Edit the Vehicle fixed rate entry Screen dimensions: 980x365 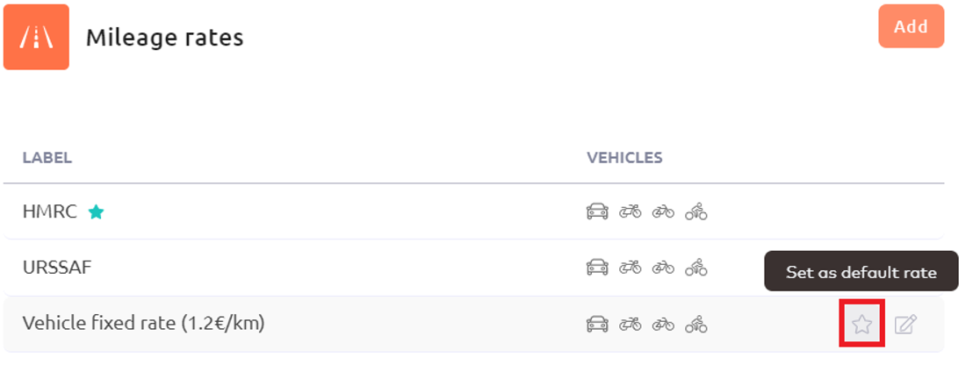905,325
